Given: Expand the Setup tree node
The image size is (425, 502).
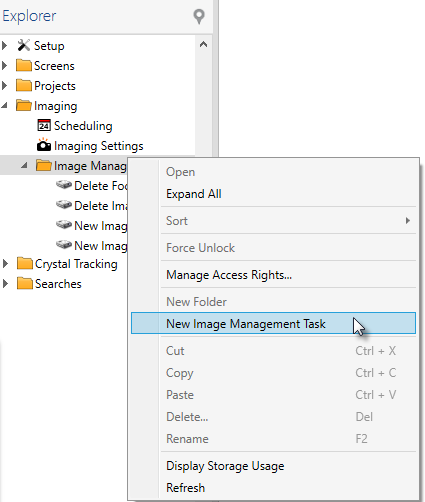Looking at the screenshot, I should 4,46.
